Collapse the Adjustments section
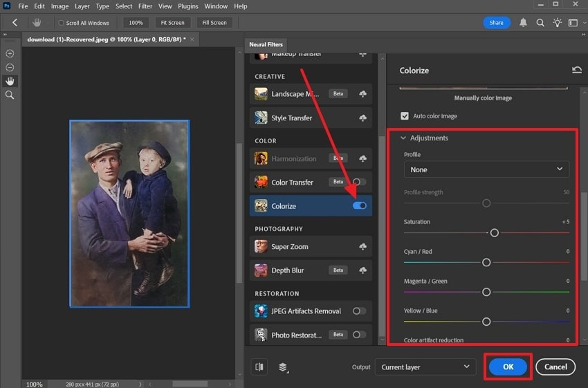Image resolution: width=588 pixels, height=388 pixels. [403, 138]
